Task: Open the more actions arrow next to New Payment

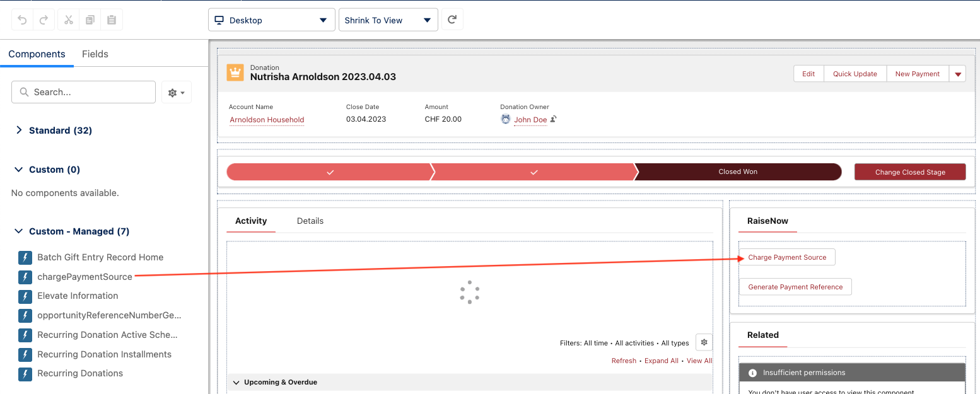Action: pyautogui.click(x=958, y=74)
